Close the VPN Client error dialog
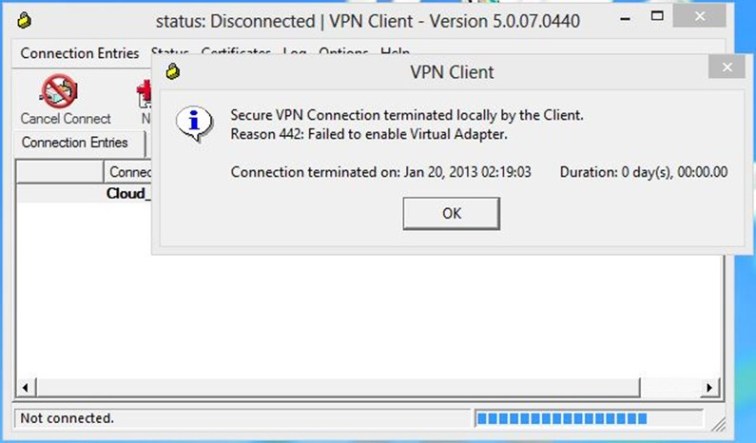The image size is (756, 443). (727, 67)
